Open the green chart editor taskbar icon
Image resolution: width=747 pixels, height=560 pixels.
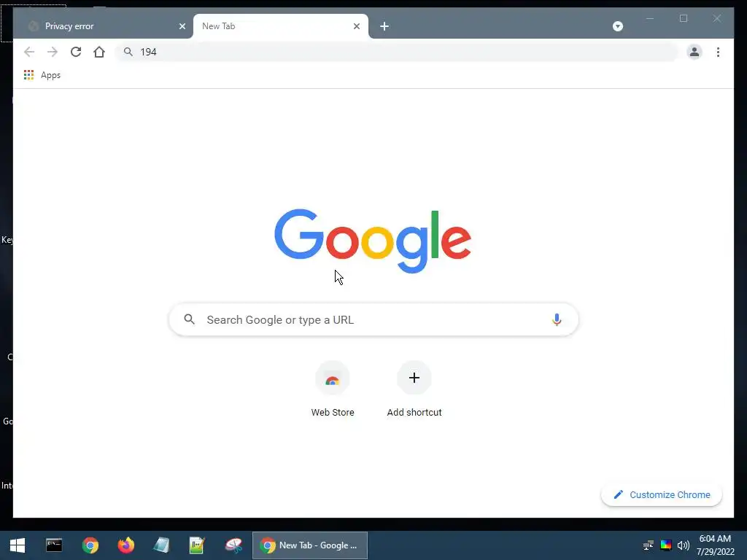[197, 545]
